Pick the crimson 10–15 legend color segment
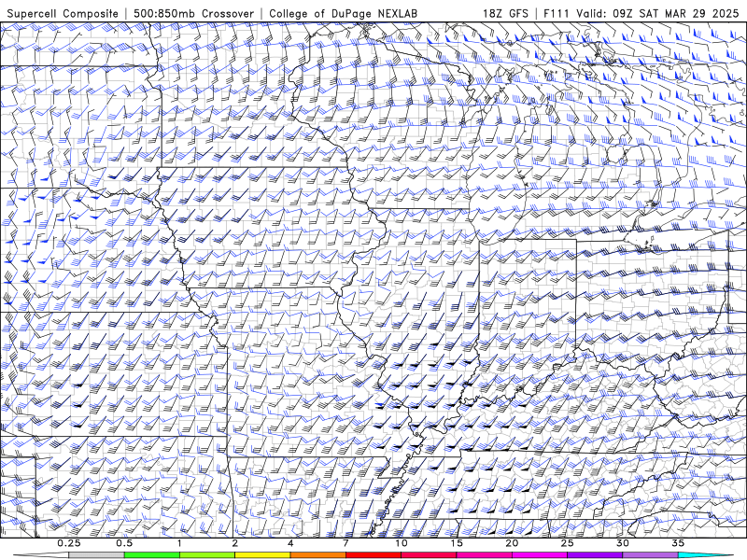Screen dimensions: 747x560 (429, 555)
